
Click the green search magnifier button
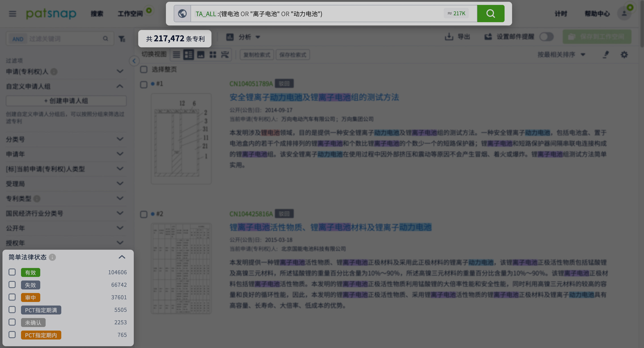point(491,13)
